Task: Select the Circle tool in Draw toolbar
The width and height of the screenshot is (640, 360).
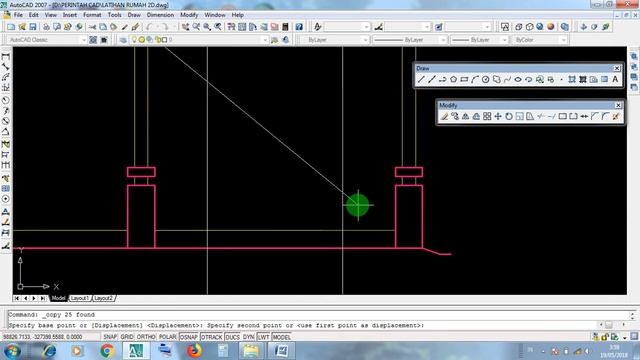Action: [485, 80]
